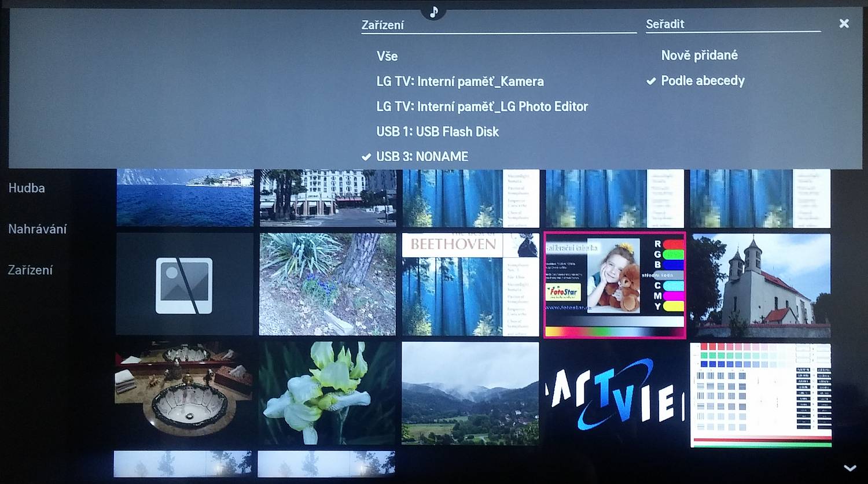The image size is (868, 484).
Task: Select "LG TV: Interní paměť_Kamera" device
Action: tap(459, 81)
